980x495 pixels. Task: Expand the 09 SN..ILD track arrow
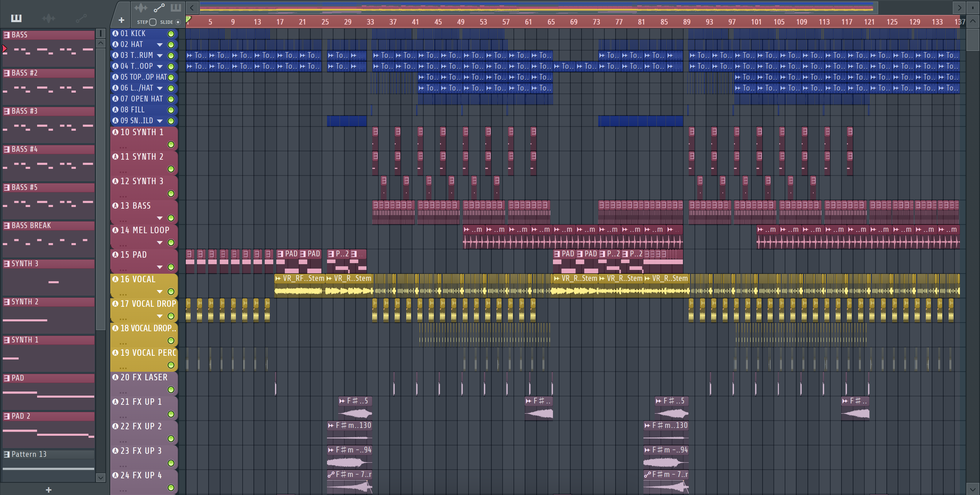click(160, 121)
